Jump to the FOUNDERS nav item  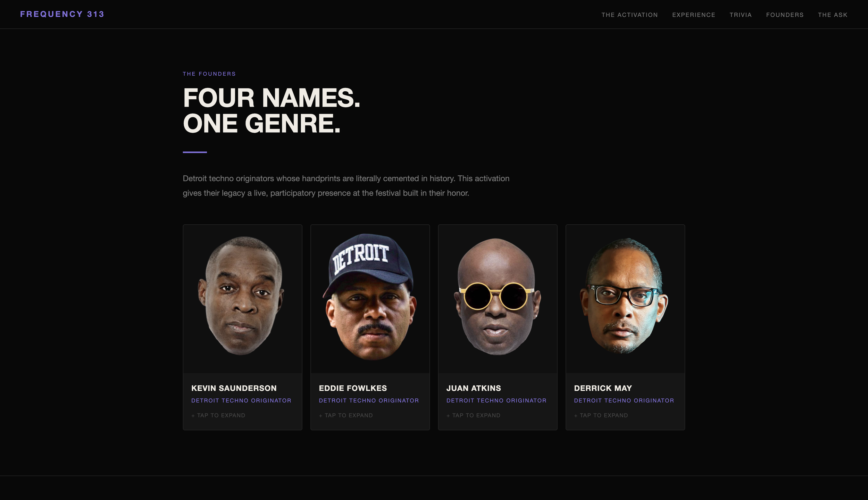coord(785,15)
